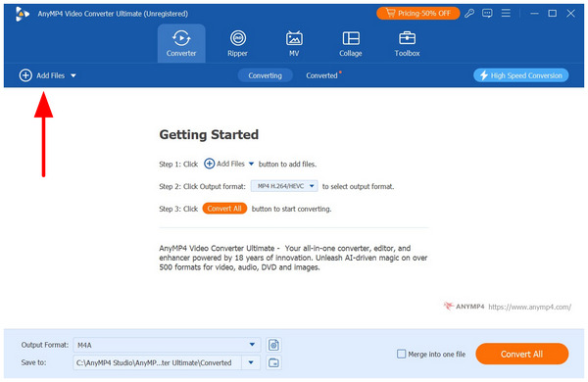Viewport: 588px width, 382px height.
Task: Select the Converted sub-tab
Action: tap(321, 75)
